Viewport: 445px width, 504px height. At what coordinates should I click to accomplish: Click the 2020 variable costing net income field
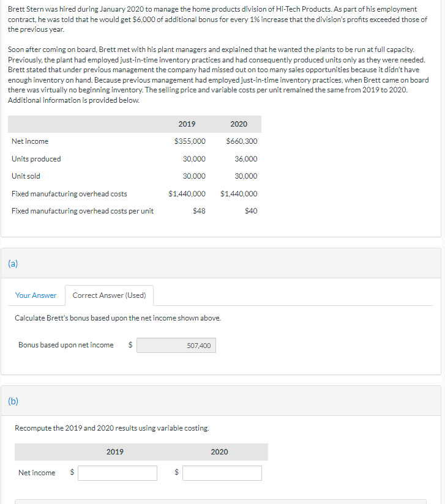pyautogui.click(x=222, y=473)
